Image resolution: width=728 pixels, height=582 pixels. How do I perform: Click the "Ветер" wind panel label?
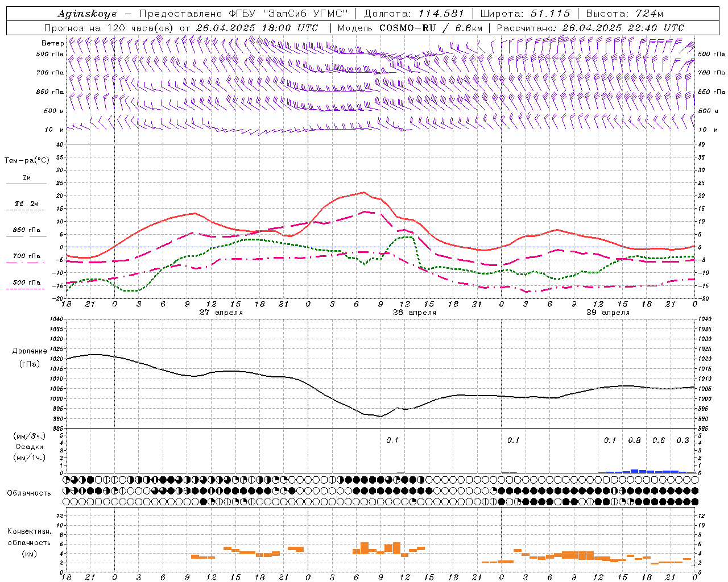[x=52, y=43]
